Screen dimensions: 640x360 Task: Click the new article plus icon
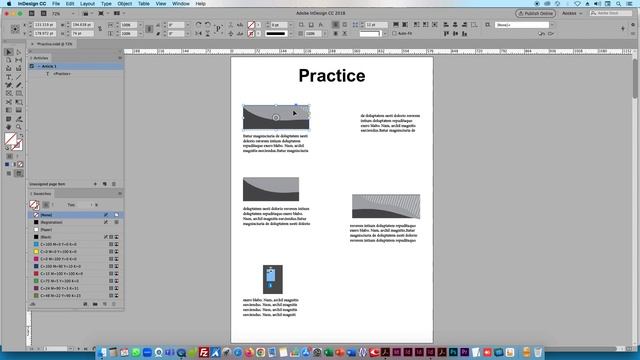pos(95,184)
